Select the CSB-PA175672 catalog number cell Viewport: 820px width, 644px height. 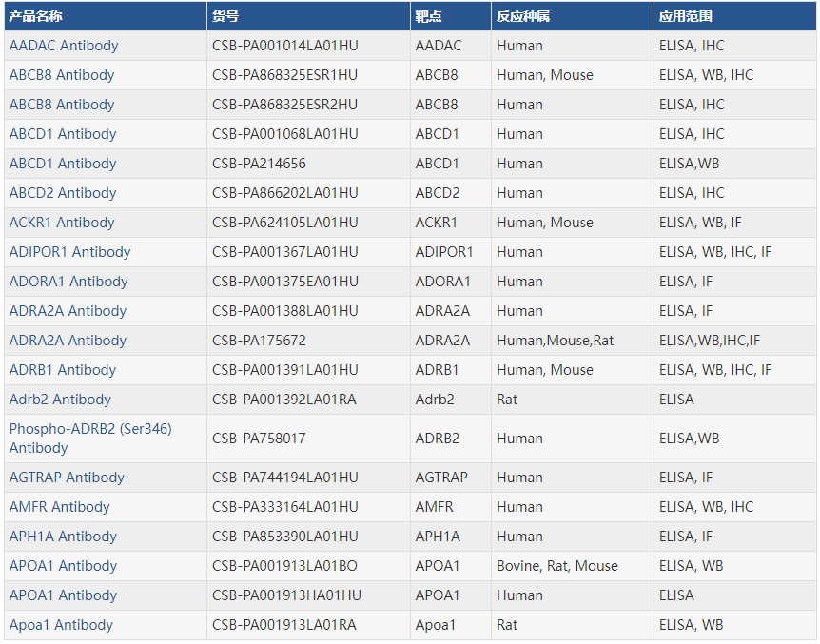[x=259, y=341]
